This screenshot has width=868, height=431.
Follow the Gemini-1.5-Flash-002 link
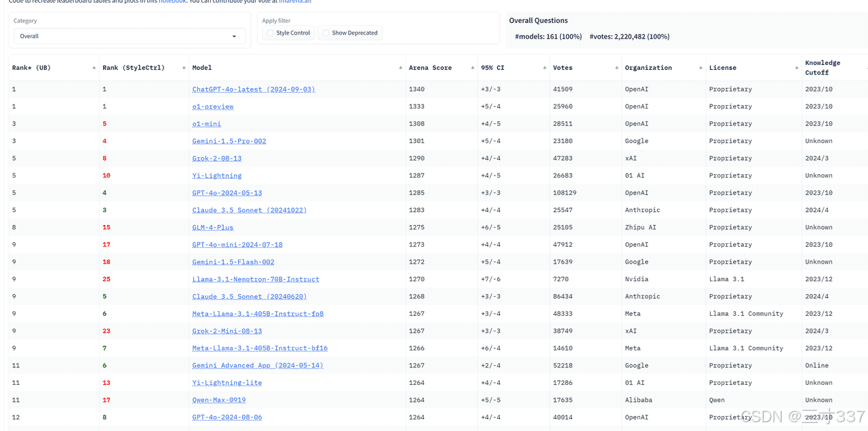point(233,262)
